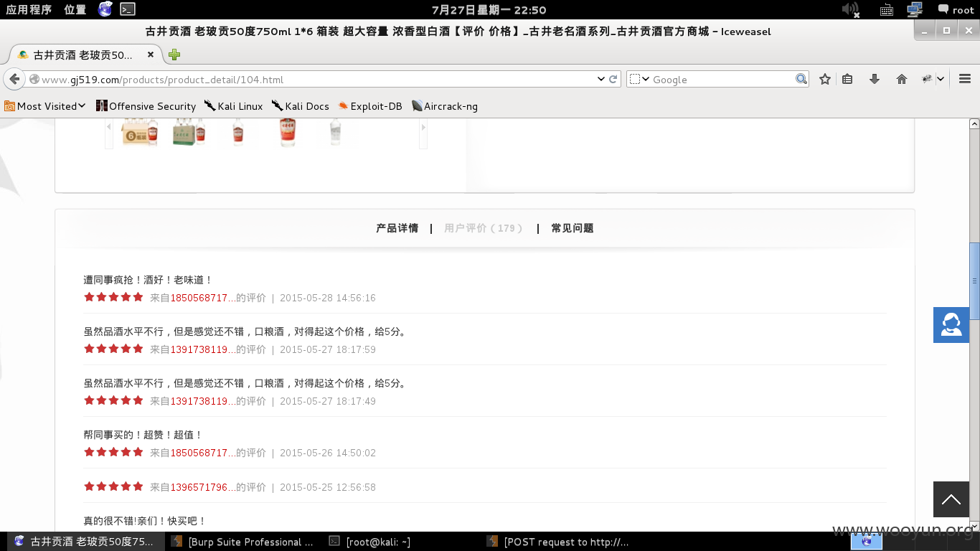Viewport: 980px width, 551px height.
Task: Open the Aircrack-ng bookmark
Action: 444,106
